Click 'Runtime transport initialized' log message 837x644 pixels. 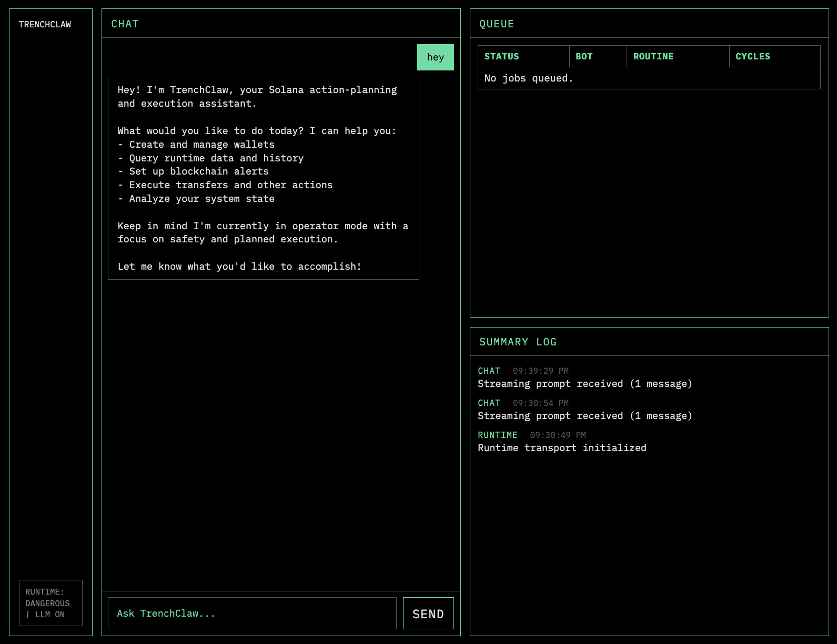[562, 448]
